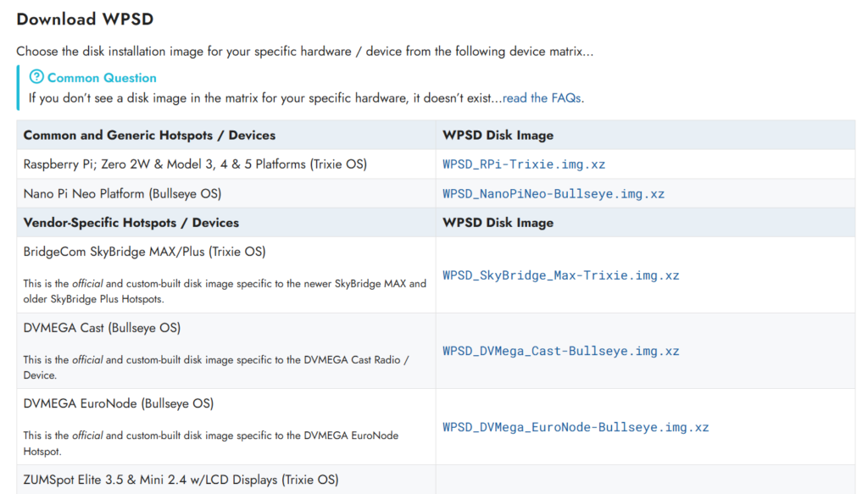
Task: Open the WPSD_DVMega_Cast-Bullseye.img.xz download link
Action: point(560,351)
